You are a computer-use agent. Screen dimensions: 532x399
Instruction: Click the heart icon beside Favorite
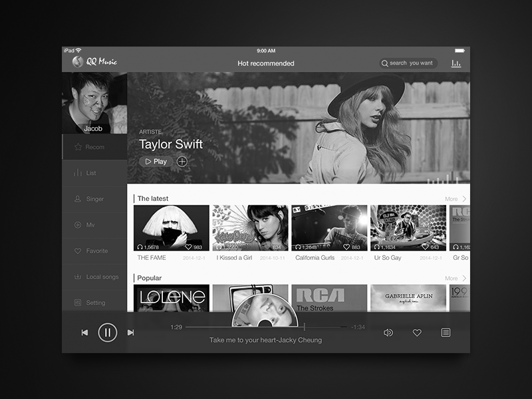[78, 251]
